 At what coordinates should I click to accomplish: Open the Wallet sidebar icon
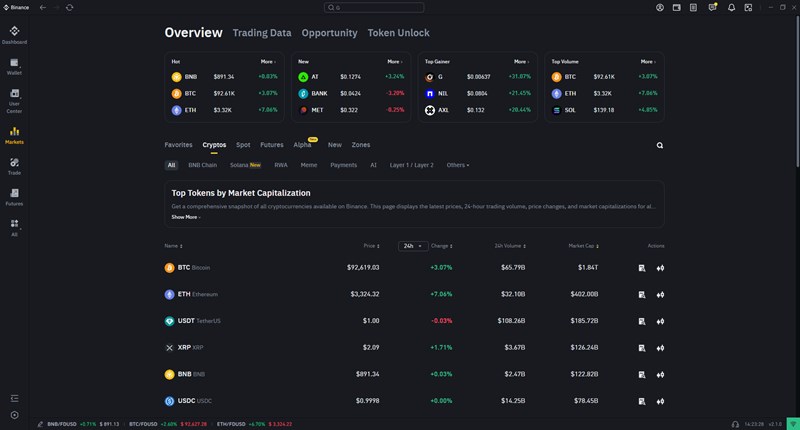[x=14, y=66]
